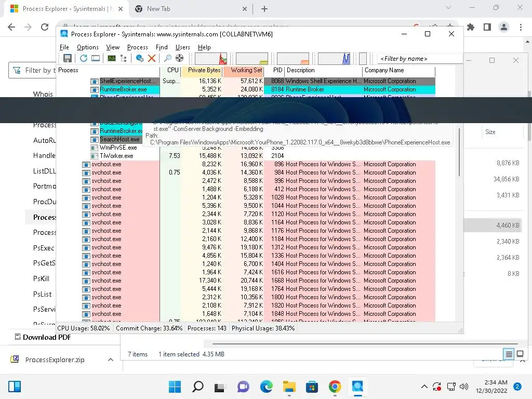This screenshot has width=532, height=399.
Task: Click the TiWorker.exe process icon
Action: tap(94, 156)
